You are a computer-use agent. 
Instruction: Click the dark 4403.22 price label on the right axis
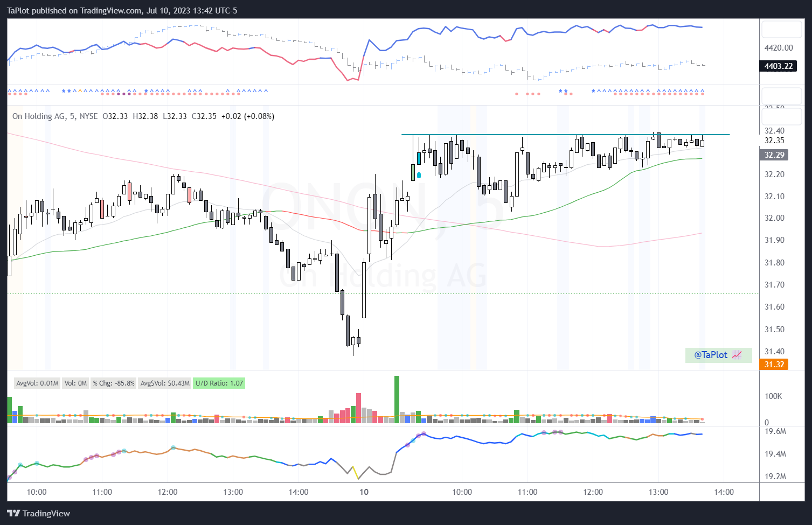pos(778,67)
